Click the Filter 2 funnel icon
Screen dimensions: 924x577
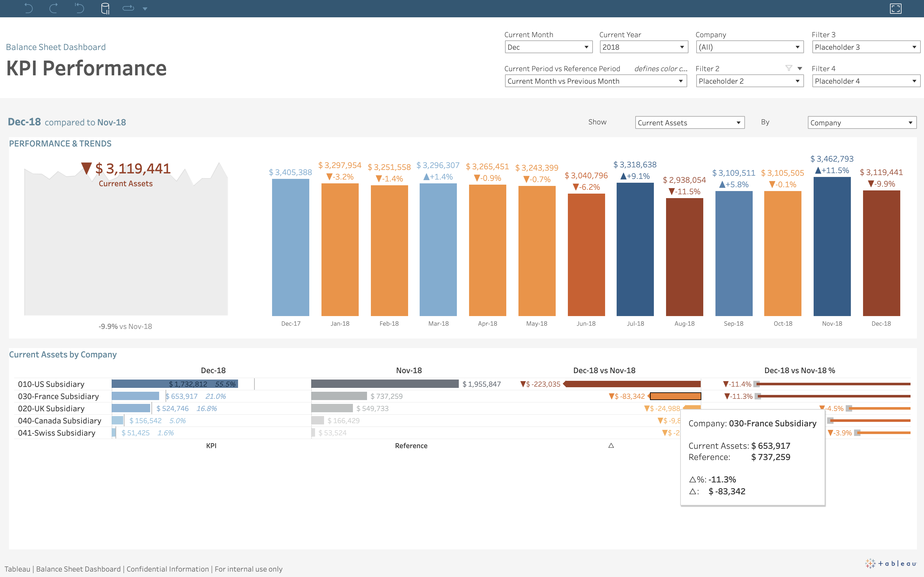tap(789, 68)
